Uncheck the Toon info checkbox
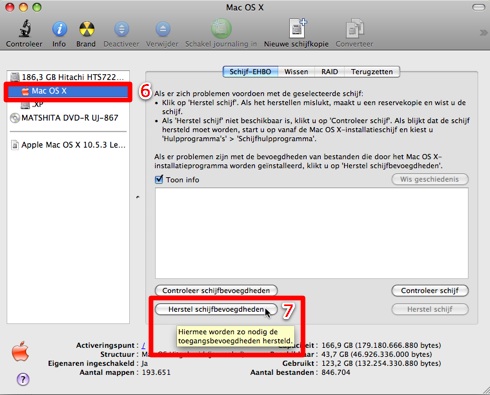The width and height of the screenshot is (490, 395). (x=159, y=179)
